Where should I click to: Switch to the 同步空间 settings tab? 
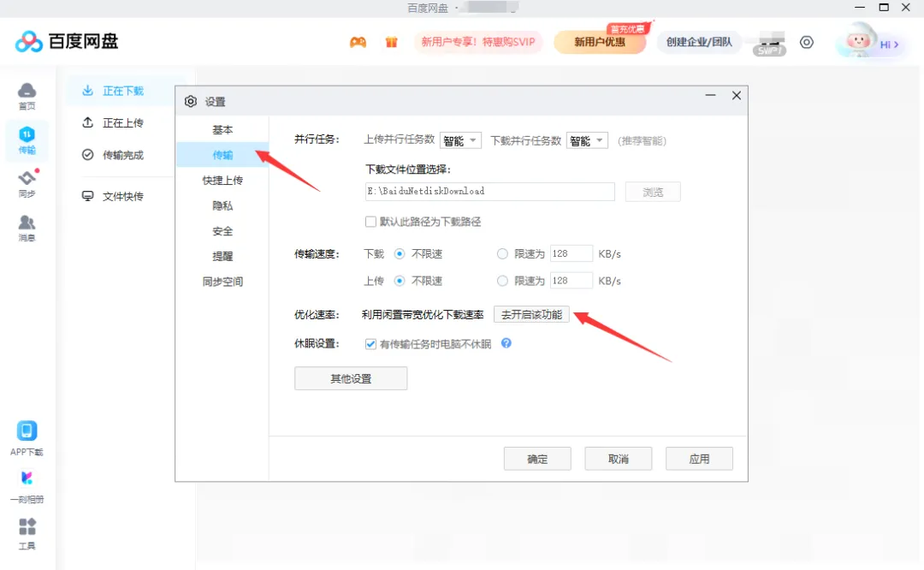[222, 282]
